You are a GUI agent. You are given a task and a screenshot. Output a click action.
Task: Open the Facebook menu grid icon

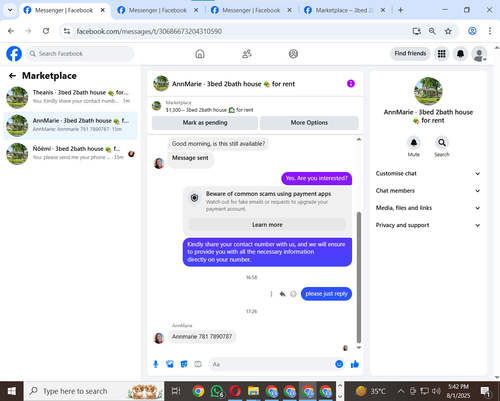(442, 54)
